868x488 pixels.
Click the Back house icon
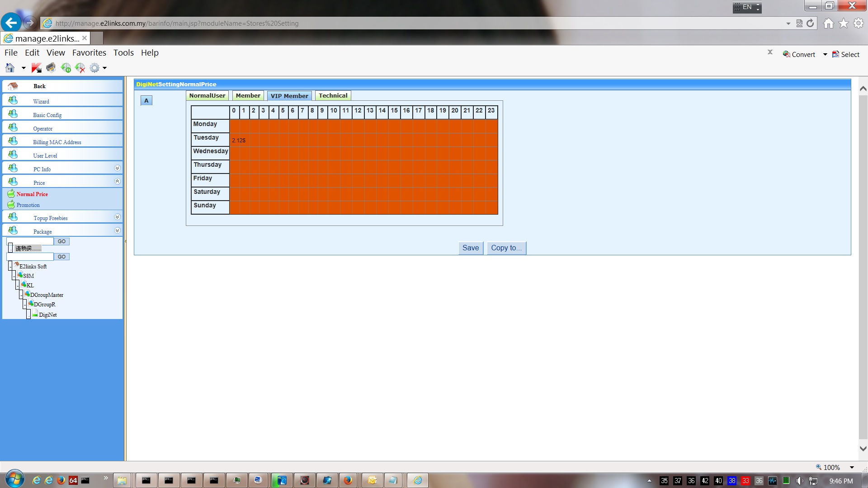pyautogui.click(x=13, y=86)
